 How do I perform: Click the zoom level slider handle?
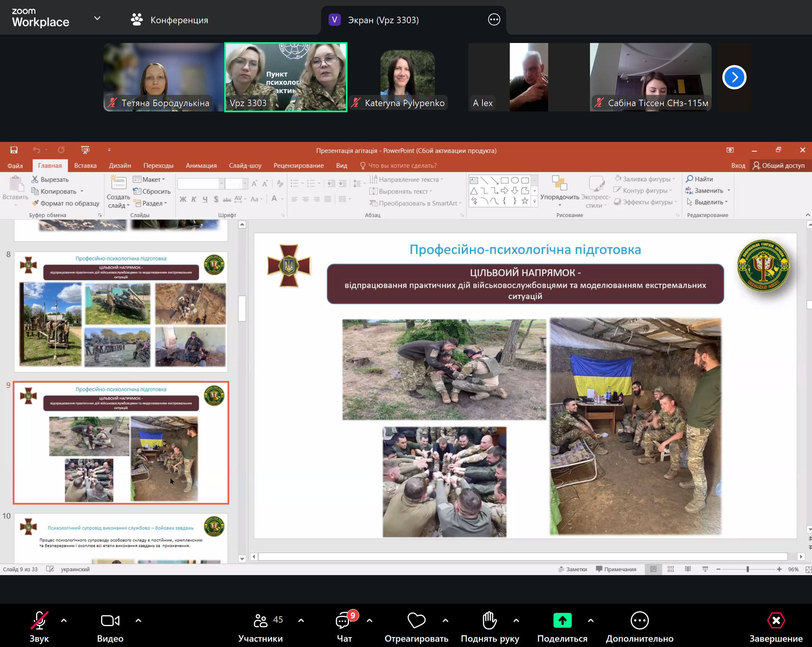747,569
